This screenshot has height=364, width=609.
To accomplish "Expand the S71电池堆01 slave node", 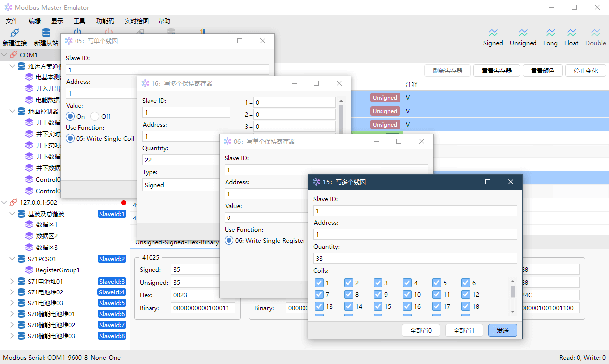I will pyautogui.click(x=12, y=281).
